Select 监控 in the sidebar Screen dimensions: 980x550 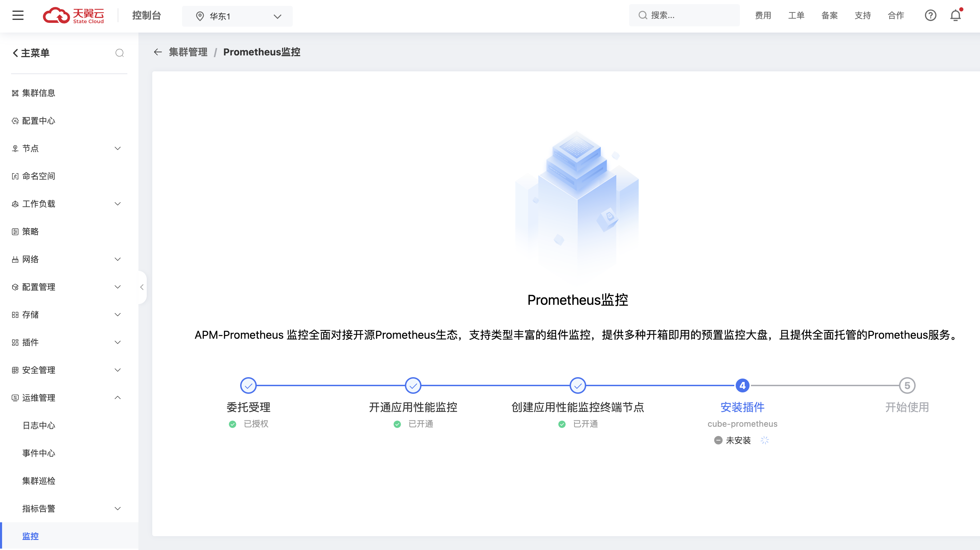(30, 536)
